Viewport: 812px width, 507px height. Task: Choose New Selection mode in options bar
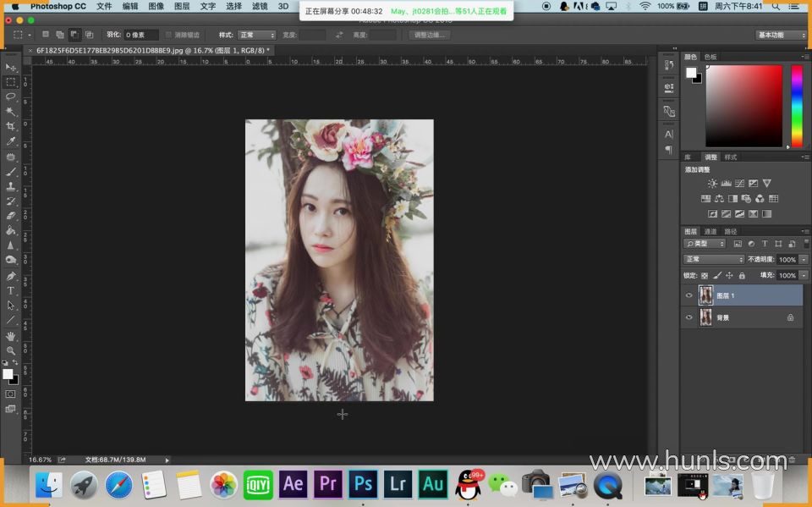point(46,35)
